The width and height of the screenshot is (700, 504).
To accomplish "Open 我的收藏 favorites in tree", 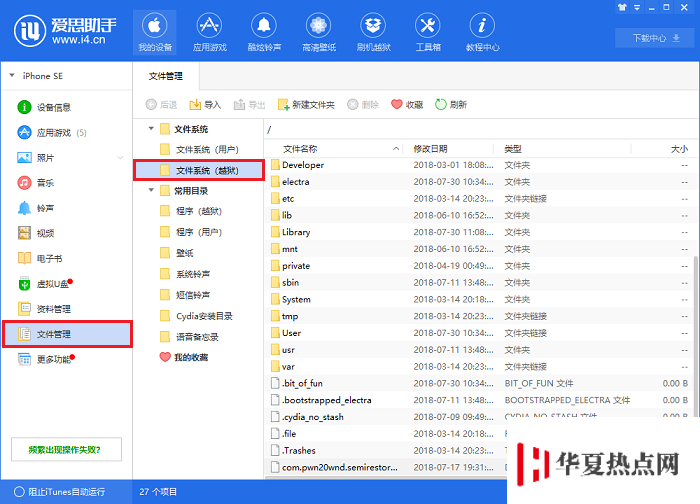I will pos(184,358).
